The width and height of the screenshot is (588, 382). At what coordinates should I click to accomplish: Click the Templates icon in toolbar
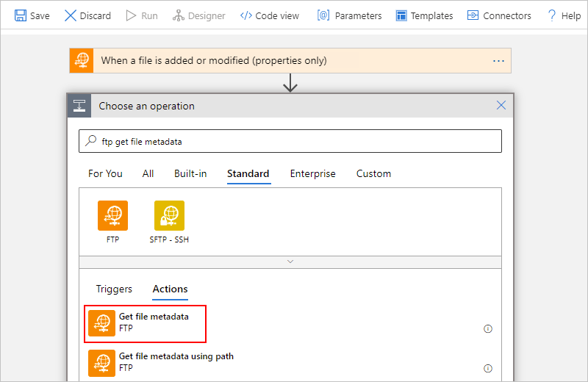tap(401, 15)
